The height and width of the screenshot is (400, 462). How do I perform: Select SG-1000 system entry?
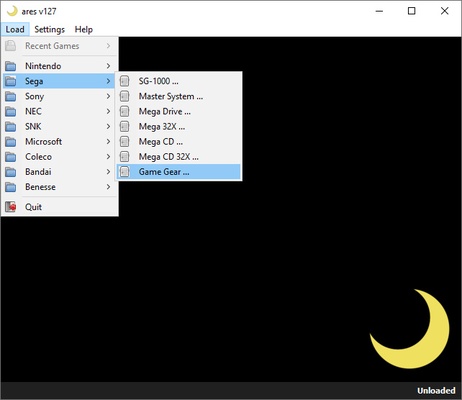[178, 81]
